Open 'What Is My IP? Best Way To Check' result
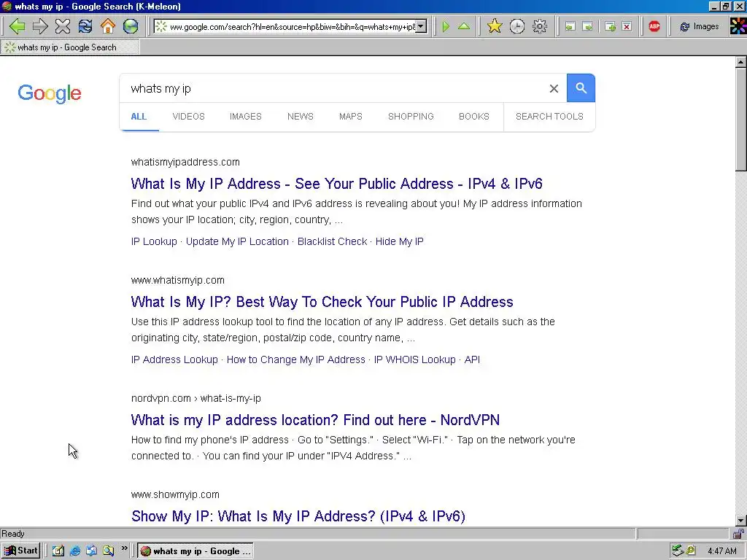 322,302
